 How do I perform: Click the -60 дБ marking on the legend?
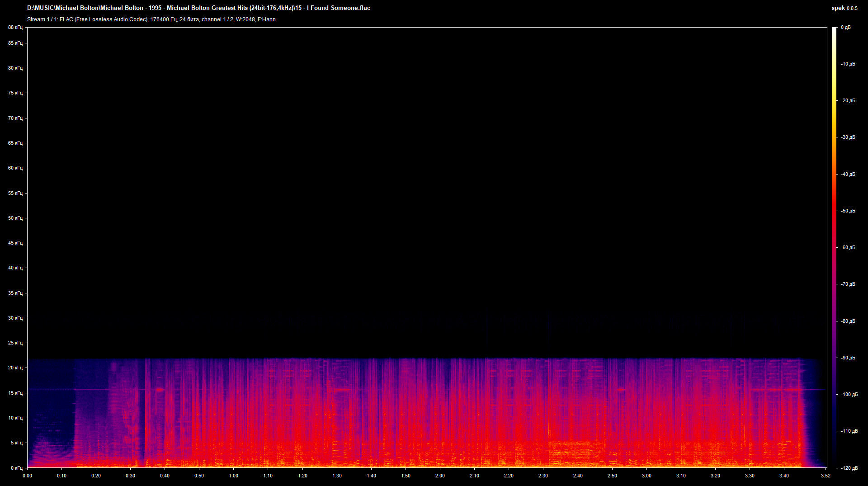tap(848, 247)
